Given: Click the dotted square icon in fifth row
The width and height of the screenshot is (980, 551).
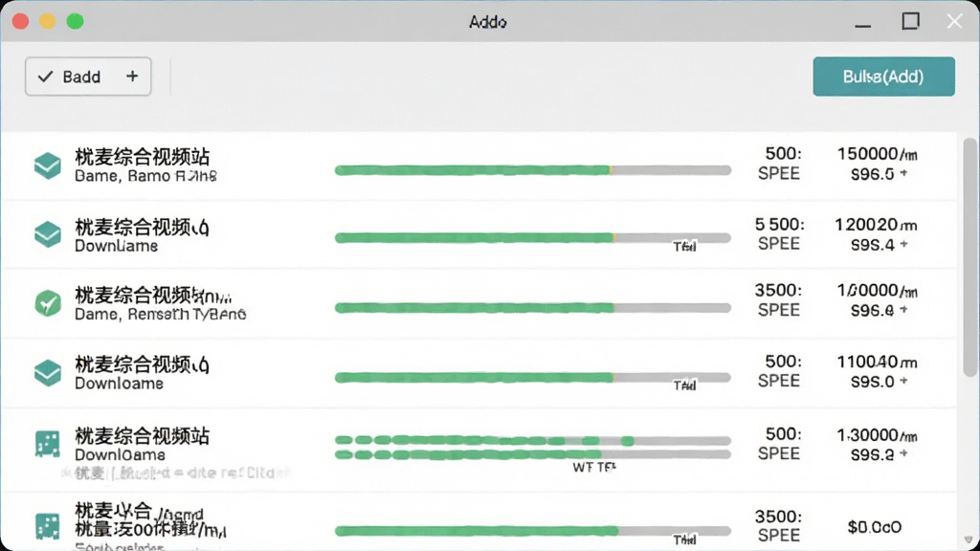Looking at the screenshot, I should (x=48, y=444).
